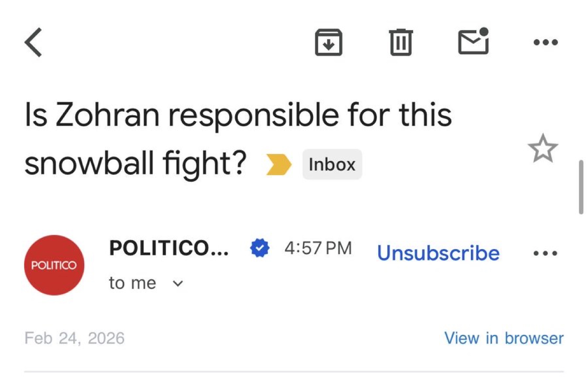
Task: Click the vertical scrollbar handle
Action: pyautogui.click(x=581, y=188)
